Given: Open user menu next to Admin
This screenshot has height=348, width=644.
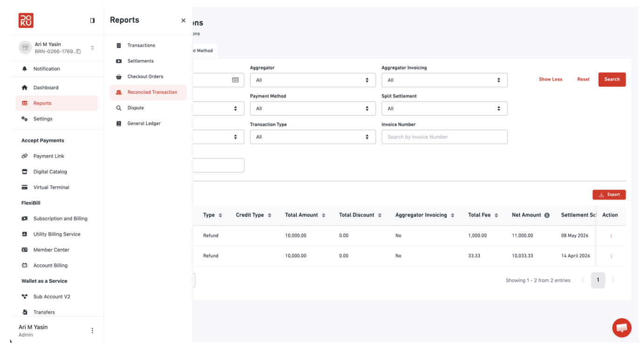Looking at the screenshot, I should (92, 330).
